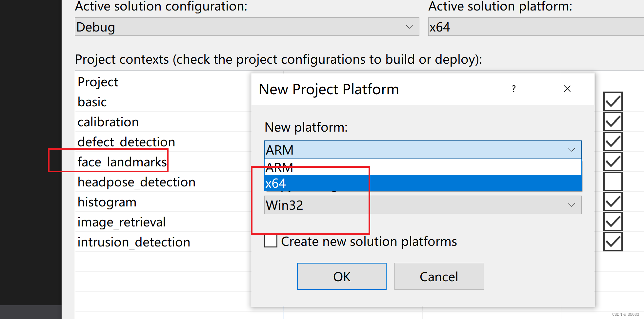This screenshot has height=319, width=644.
Task: Expand the New platform combo box
Action: pyautogui.click(x=571, y=150)
